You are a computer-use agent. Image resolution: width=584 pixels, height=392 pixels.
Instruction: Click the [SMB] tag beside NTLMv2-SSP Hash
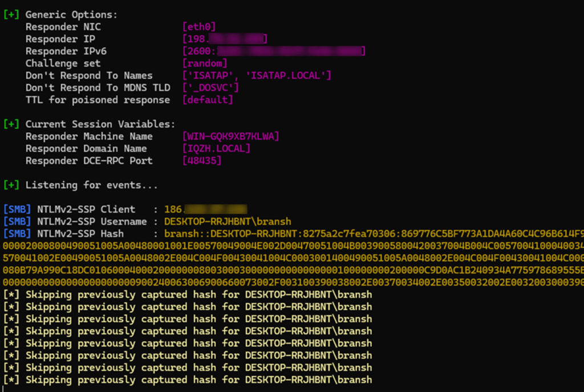pyautogui.click(x=17, y=234)
